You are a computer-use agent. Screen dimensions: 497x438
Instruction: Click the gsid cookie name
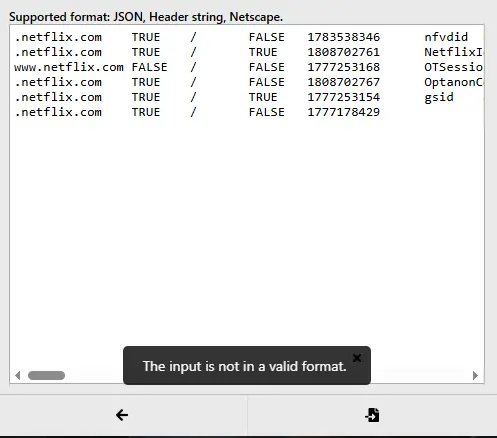tap(439, 98)
